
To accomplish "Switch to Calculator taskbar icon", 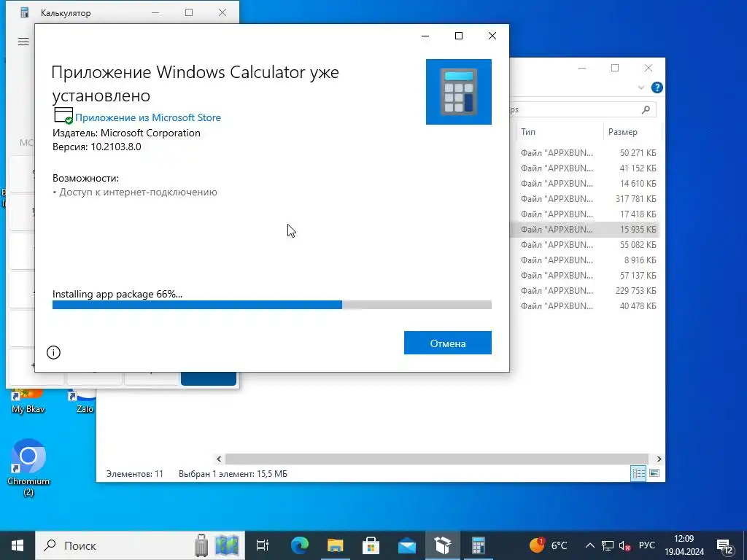I will pyautogui.click(x=479, y=545).
